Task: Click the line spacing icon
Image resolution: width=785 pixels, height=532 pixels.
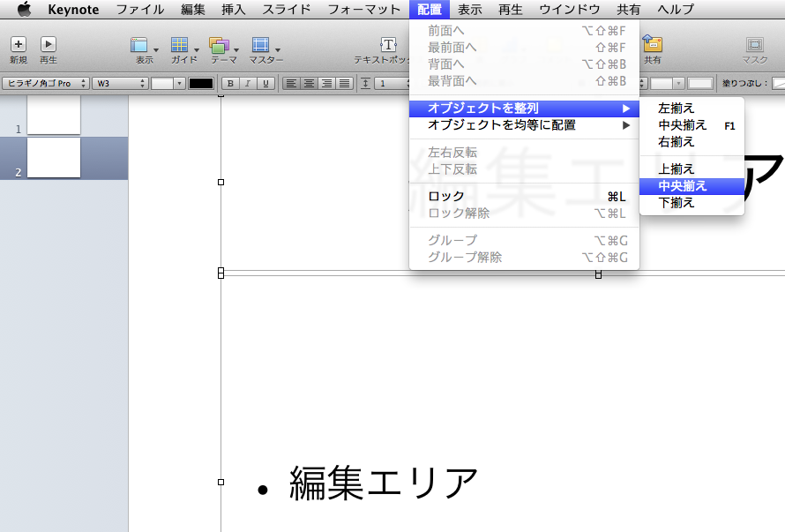Action: click(x=365, y=83)
